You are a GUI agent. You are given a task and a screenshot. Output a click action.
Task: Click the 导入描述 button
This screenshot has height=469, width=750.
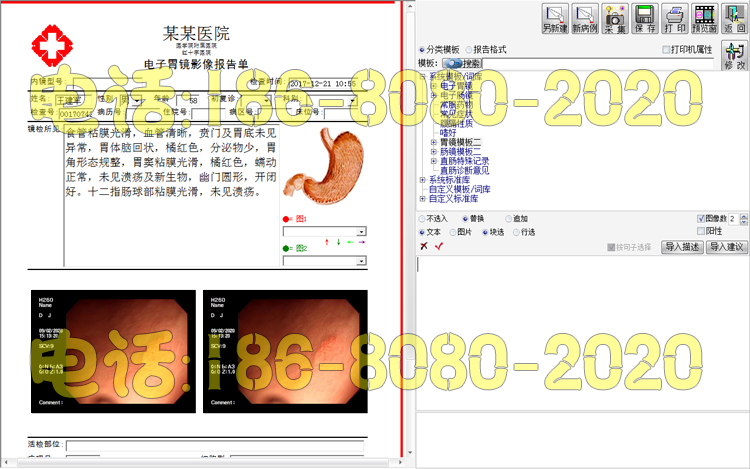click(x=683, y=247)
